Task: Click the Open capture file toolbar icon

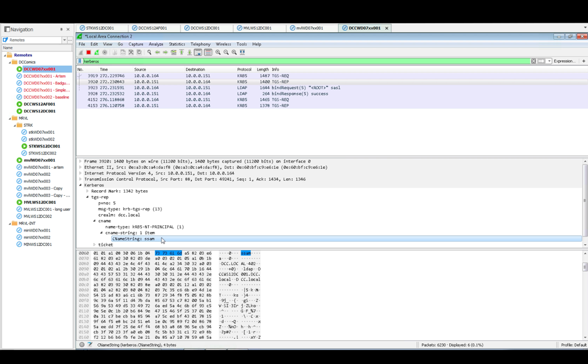Action: 115,53
